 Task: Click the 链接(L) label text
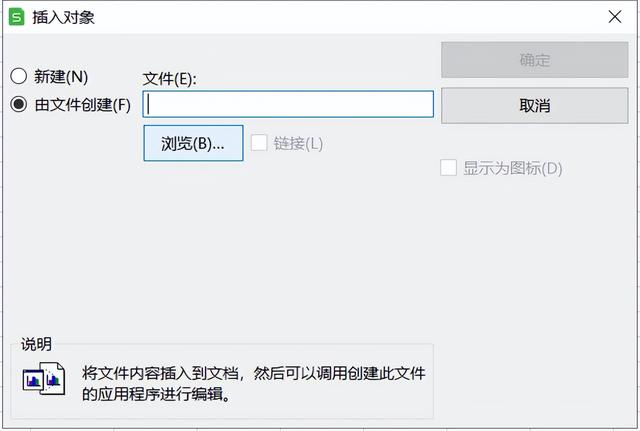pyautogui.click(x=298, y=144)
